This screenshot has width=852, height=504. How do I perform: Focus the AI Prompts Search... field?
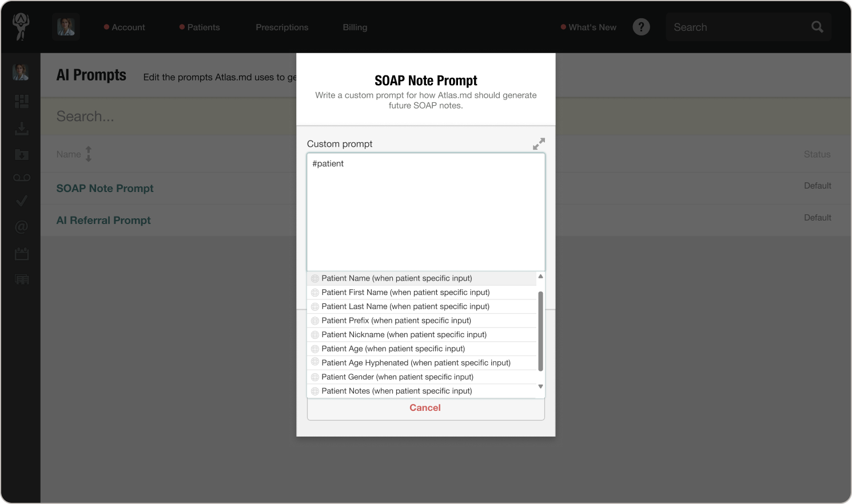(x=169, y=117)
